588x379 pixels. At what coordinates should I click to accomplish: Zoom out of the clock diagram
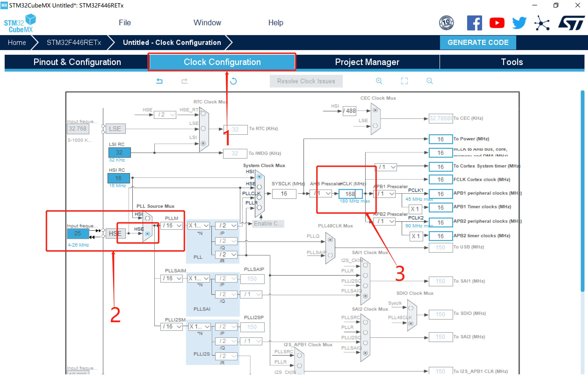click(429, 81)
